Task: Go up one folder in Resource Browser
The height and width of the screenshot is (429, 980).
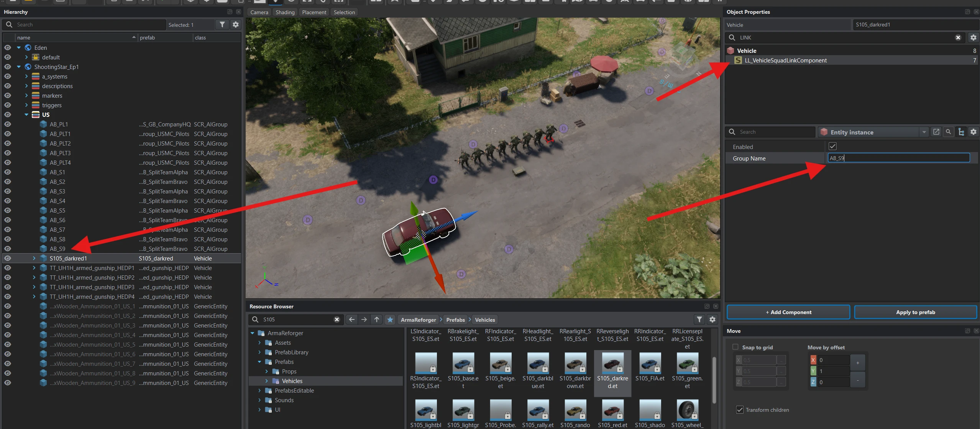Action: click(x=377, y=319)
